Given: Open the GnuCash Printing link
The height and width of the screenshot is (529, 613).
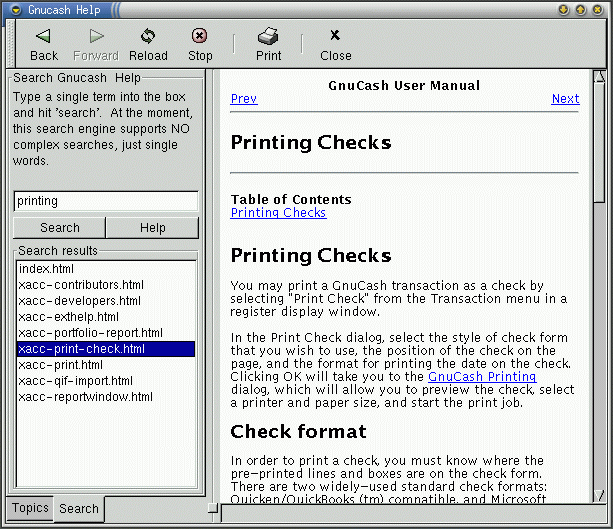Looking at the screenshot, I should (x=482, y=377).
